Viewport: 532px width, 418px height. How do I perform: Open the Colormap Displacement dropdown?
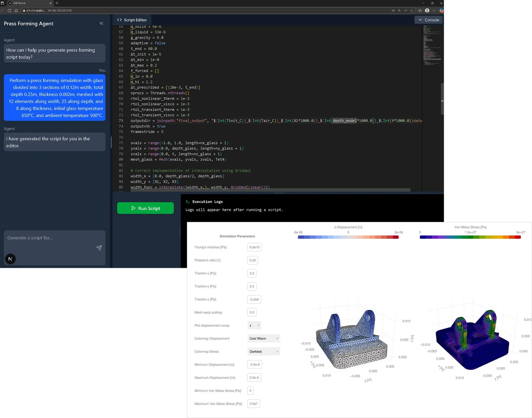click(x=263, y=338)
